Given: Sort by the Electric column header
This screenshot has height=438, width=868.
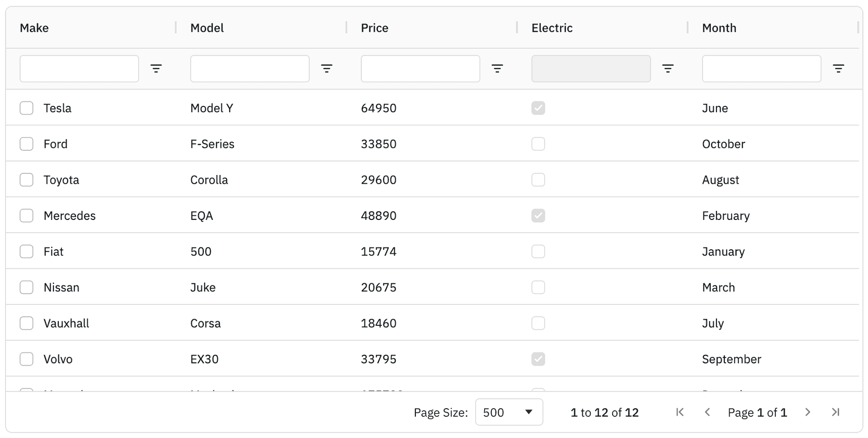Looking at the screenshot, I should coord(552,28).
